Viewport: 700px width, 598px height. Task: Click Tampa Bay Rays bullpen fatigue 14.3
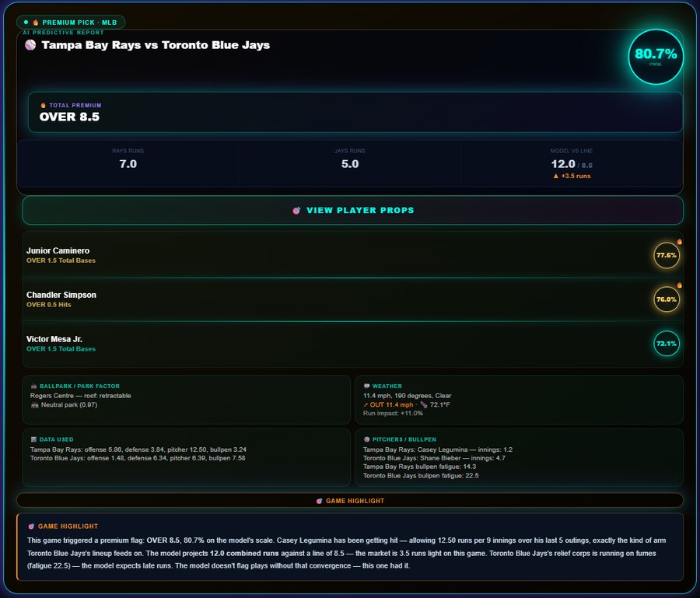point(419,467)
